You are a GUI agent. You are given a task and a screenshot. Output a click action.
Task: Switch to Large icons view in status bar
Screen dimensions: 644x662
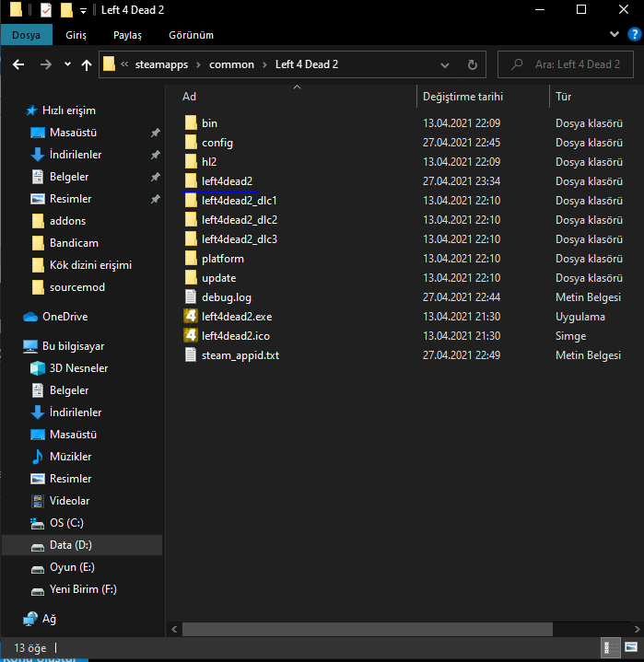pyautogui.click(x=631, y=647)
